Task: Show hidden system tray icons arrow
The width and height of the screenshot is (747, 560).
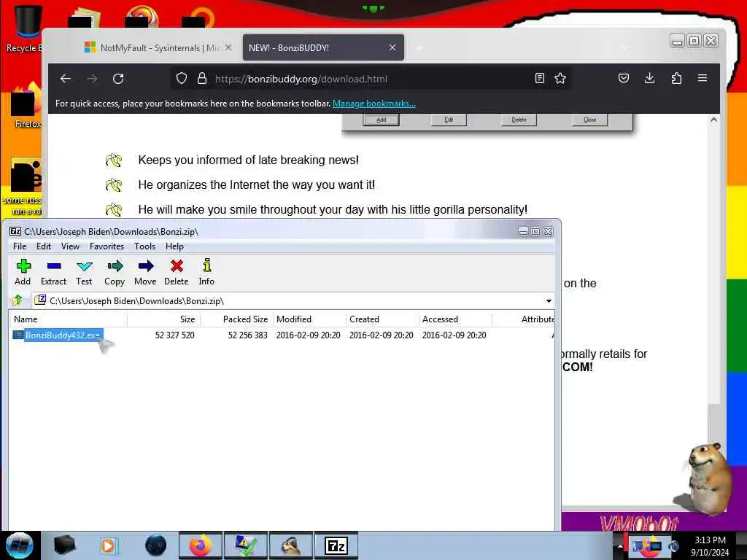Action: coord(620,546)
